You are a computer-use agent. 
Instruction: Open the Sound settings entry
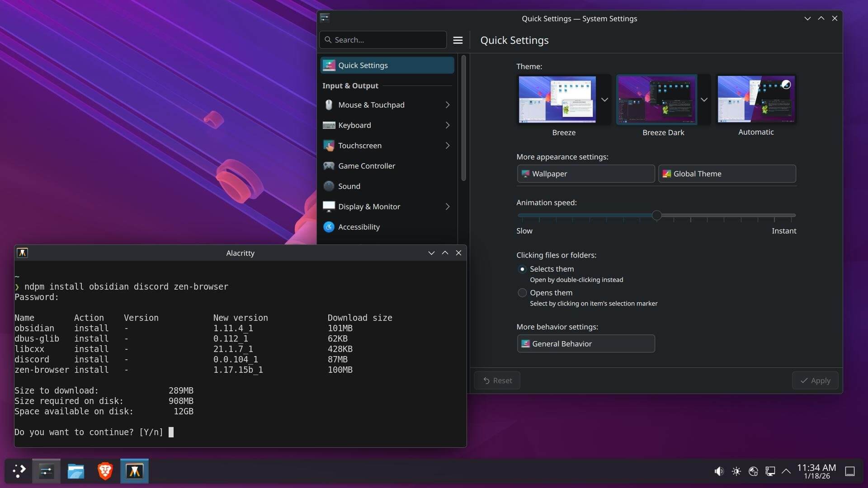(349, 186)
